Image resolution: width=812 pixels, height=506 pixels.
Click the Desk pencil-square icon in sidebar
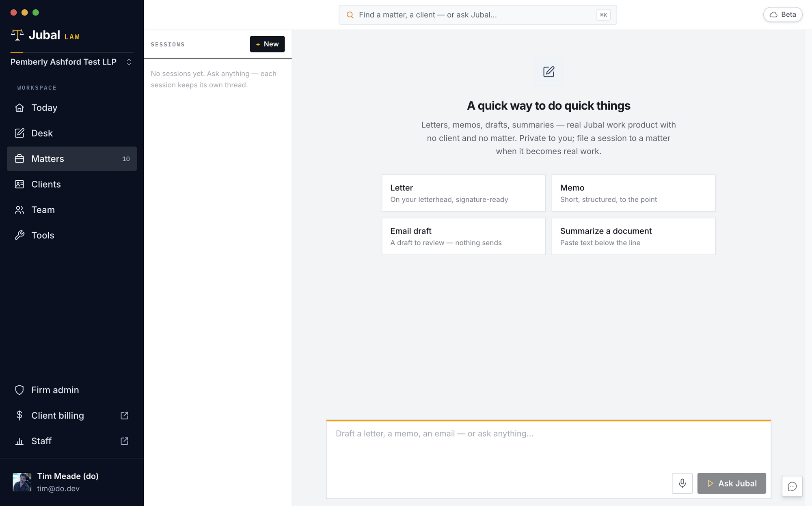[x=19, y=133]
